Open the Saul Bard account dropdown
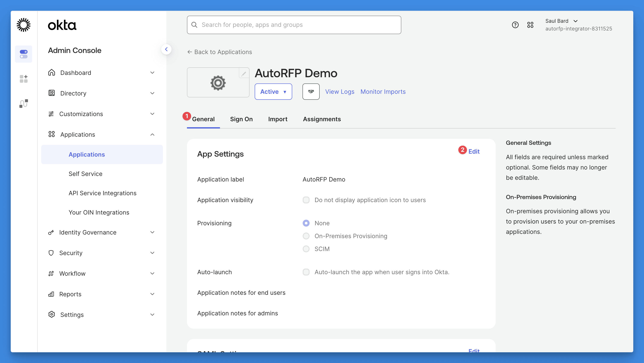 pos(561,21)
